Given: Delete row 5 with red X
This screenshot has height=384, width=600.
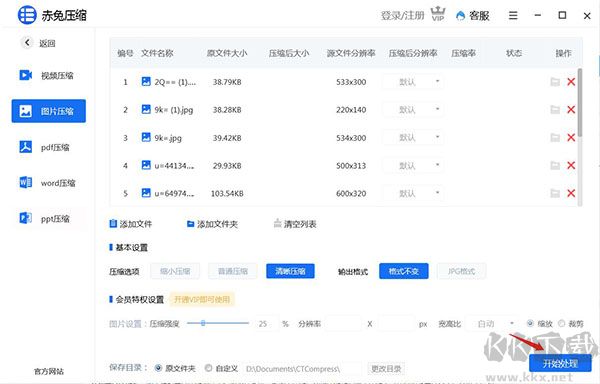Looking at the screenshot, I should 571,193.
